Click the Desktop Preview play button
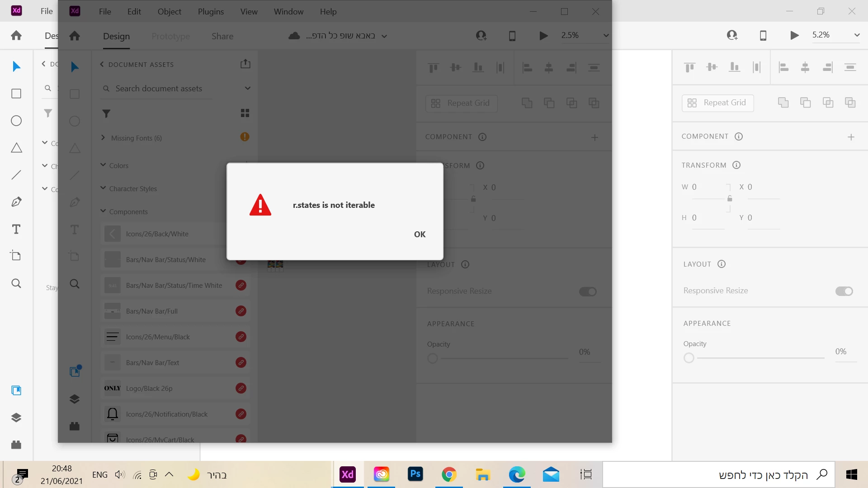The image size is (868, 488). pos(794,35)
